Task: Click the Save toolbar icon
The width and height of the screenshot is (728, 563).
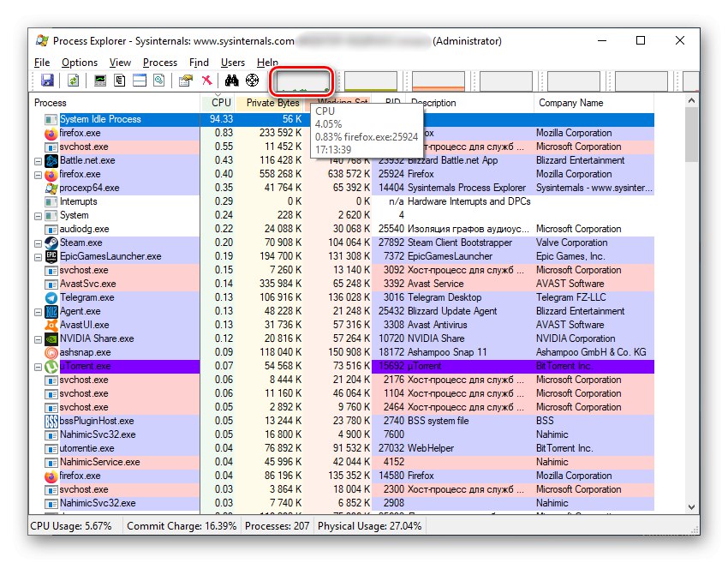Action: 48,81
